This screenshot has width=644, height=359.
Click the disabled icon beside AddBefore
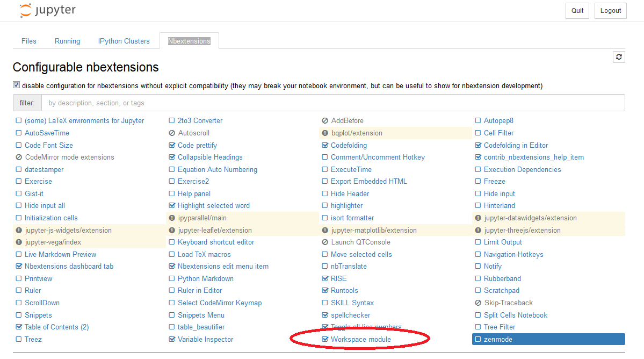325,121
